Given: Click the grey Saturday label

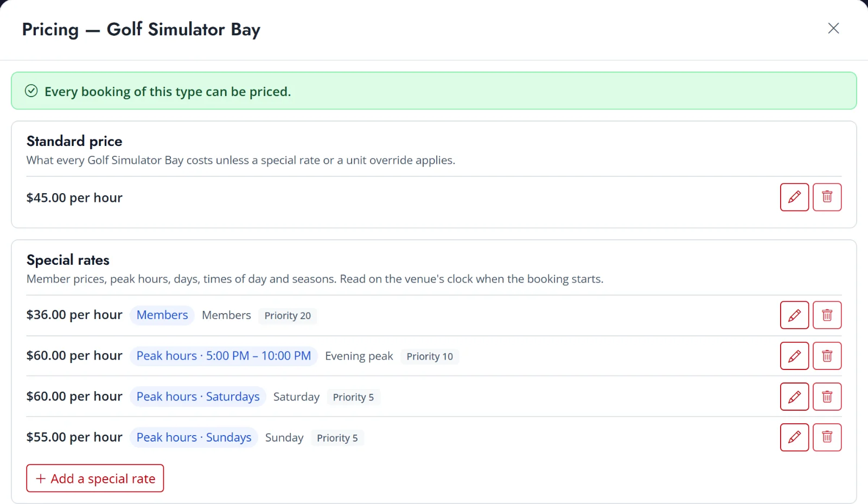Looking at the screenshot, I should pos(296,397).
